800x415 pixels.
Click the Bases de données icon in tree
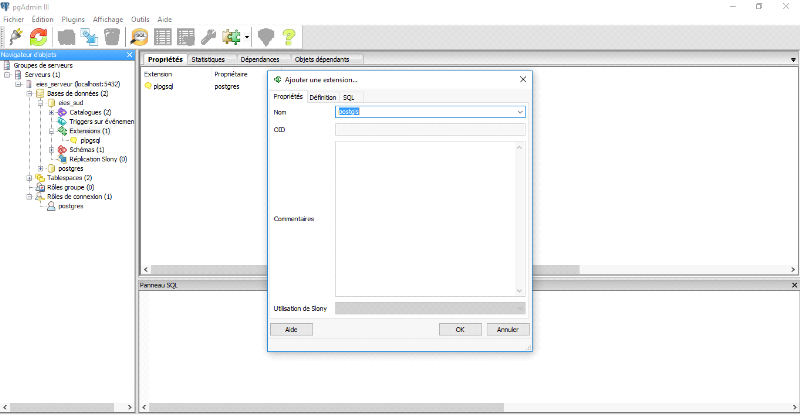tap(40, 93)
